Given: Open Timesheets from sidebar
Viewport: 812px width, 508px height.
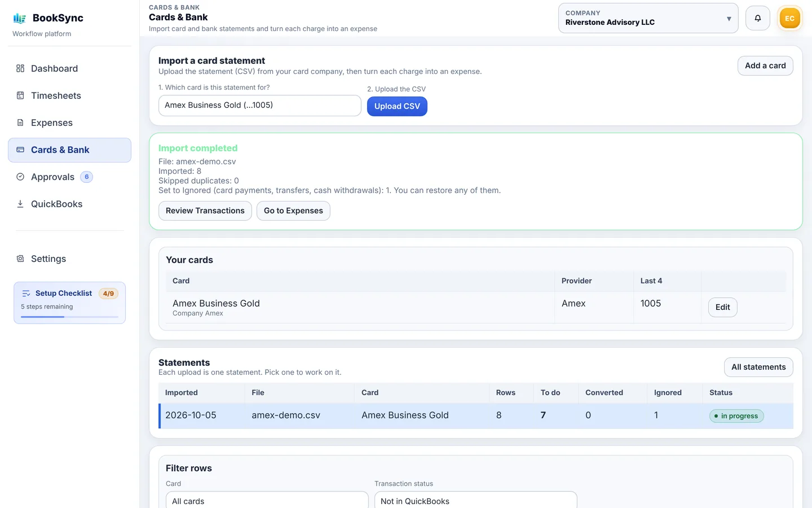Looking at the screenshot, I should coord(69,95).
